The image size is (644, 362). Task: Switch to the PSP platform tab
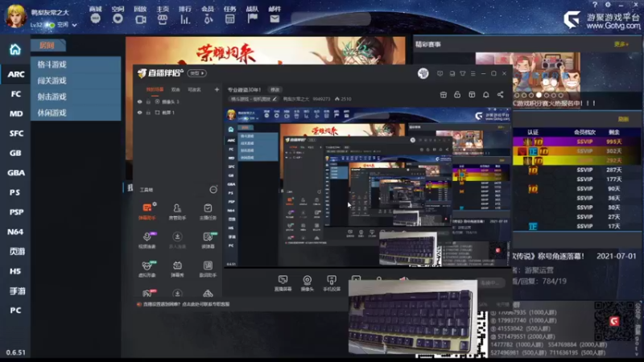(15, 212)
